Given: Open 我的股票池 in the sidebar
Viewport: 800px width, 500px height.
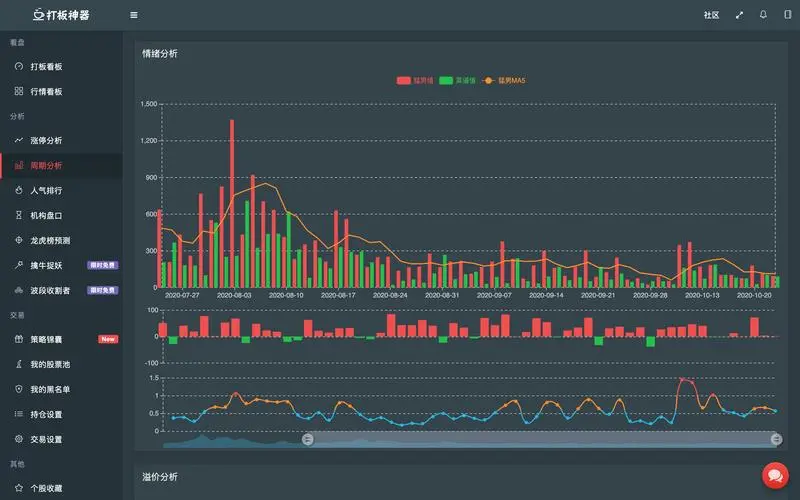Looking at the screenshot, I should click(50, 365).
